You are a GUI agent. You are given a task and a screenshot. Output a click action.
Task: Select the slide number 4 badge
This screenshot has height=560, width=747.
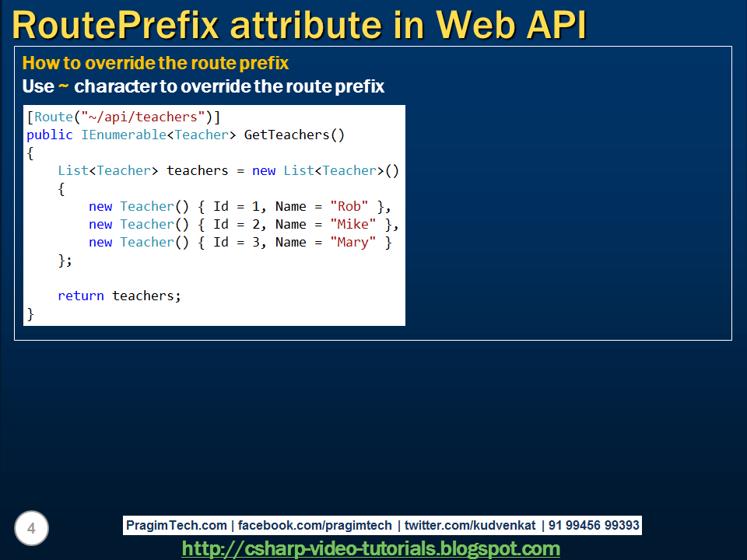(31, 528)
